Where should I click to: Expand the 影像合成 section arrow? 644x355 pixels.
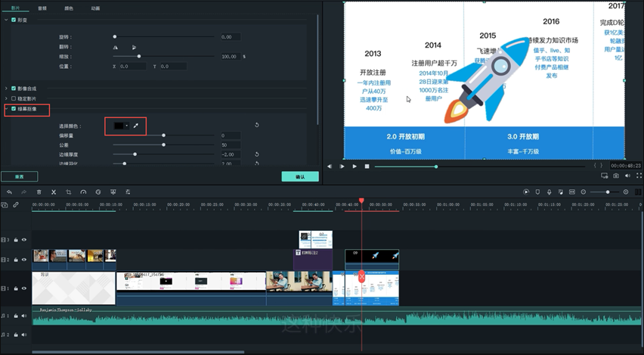pyautogui.click(x=6, y=89)
